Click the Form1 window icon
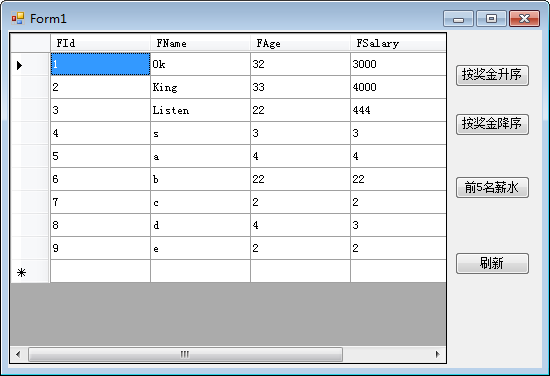This screenshot has width=550, height=376. click(18, 18)
